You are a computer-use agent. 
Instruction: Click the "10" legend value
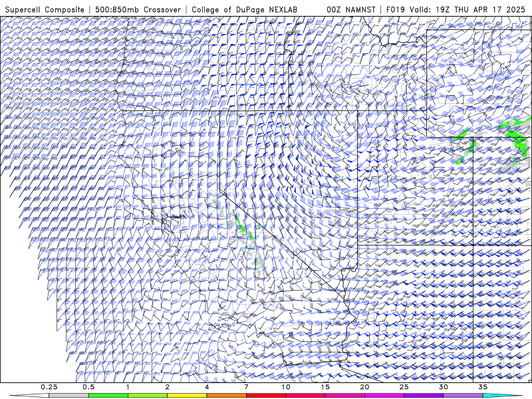point(286,387)
